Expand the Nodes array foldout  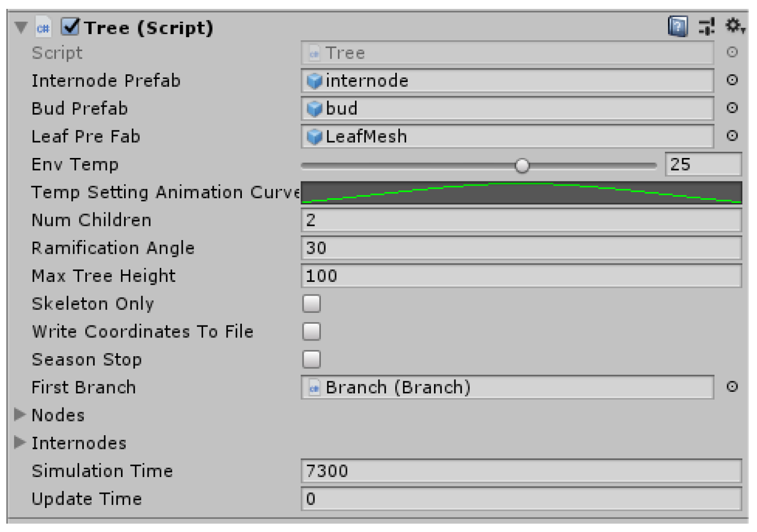click(x=20, y=415)
